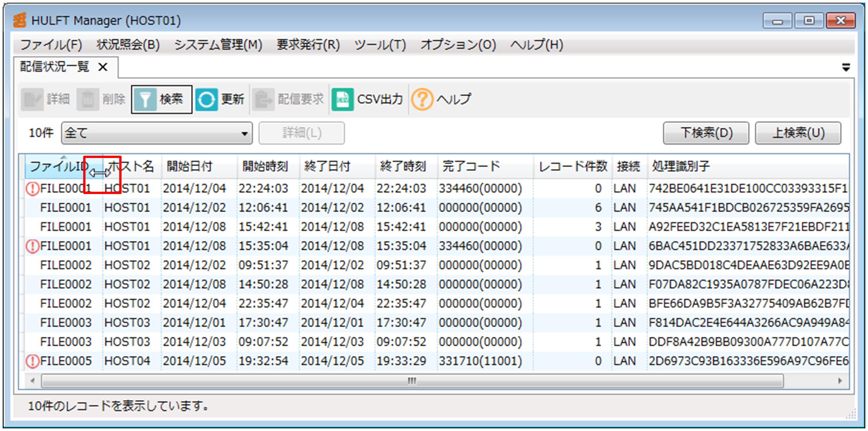Image resolution: width=868 pixels, height=431 pixels.
Task: Sort by ホスト名 column header
Action: (132, 166)
